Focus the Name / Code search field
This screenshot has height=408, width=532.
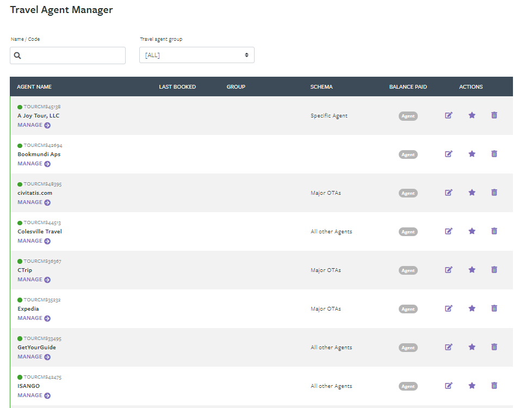tap(67, 55)
